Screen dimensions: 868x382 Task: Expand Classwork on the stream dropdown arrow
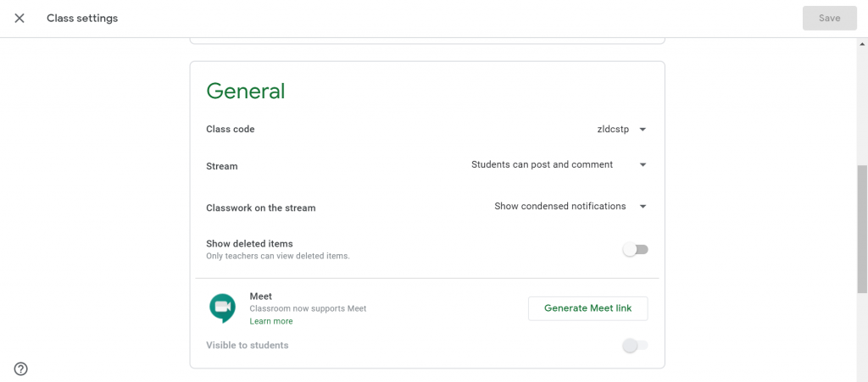point(643,206)
